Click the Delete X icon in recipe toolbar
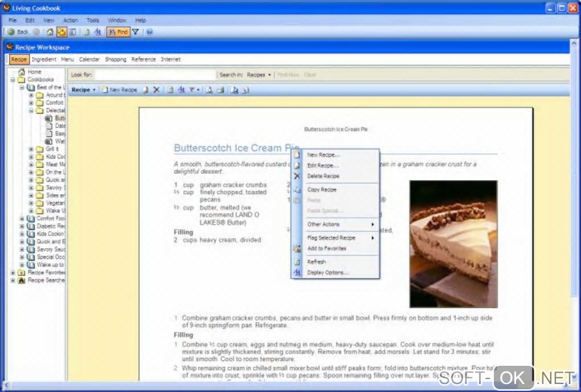 (x=157, y=90)
